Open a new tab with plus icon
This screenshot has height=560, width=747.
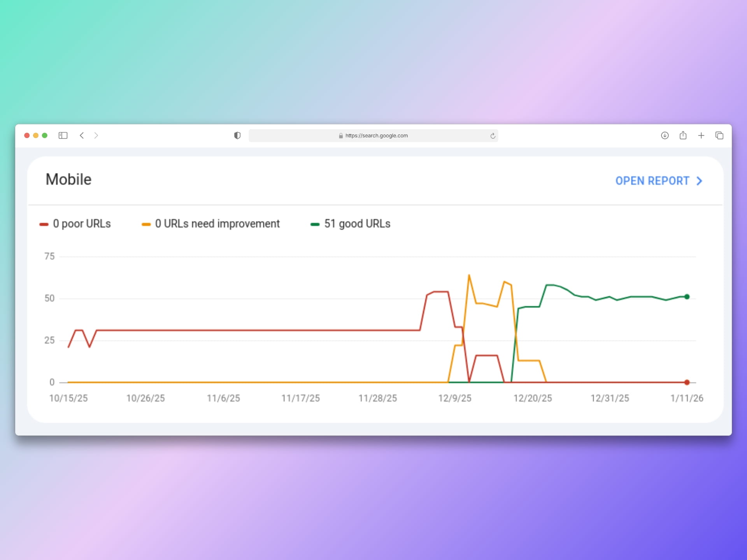(701, 135)
